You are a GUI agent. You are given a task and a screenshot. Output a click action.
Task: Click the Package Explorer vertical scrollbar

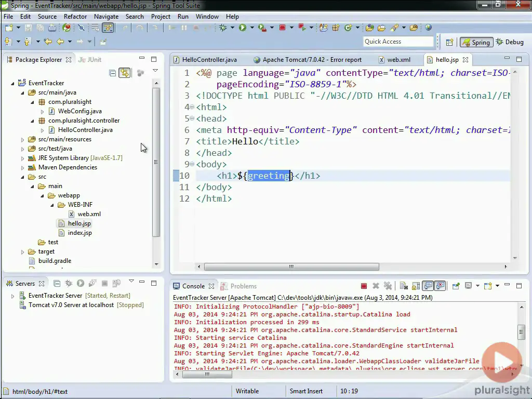coord(156,162)
